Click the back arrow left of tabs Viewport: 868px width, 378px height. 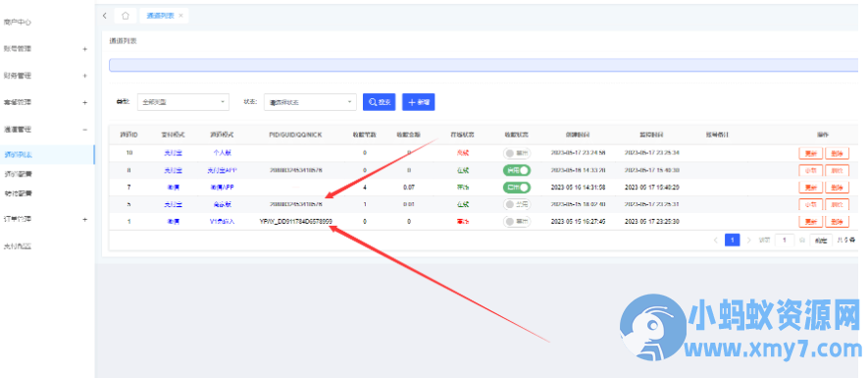click(105, 16)
